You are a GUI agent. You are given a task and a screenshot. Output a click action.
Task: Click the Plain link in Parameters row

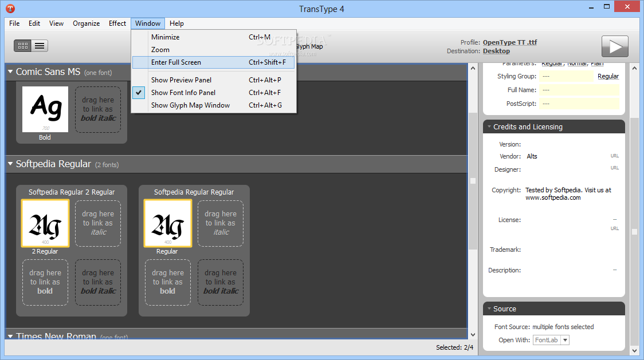(597, 64)
